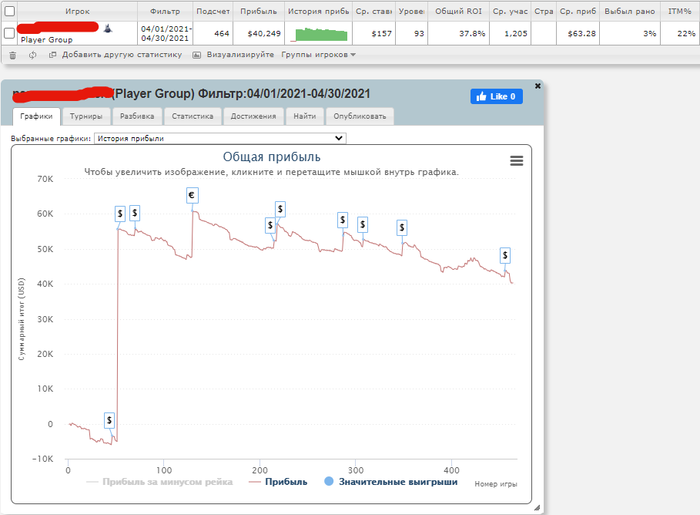Click the 'Player Group' label in the row
Viewport: 700px width, 515px height.
pos(46,40)
